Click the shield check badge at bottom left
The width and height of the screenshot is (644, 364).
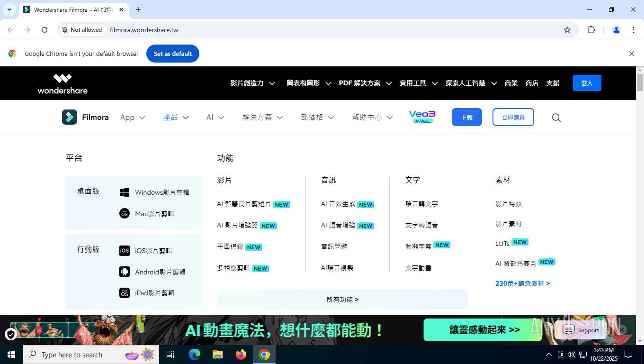[x=10, y=335]
